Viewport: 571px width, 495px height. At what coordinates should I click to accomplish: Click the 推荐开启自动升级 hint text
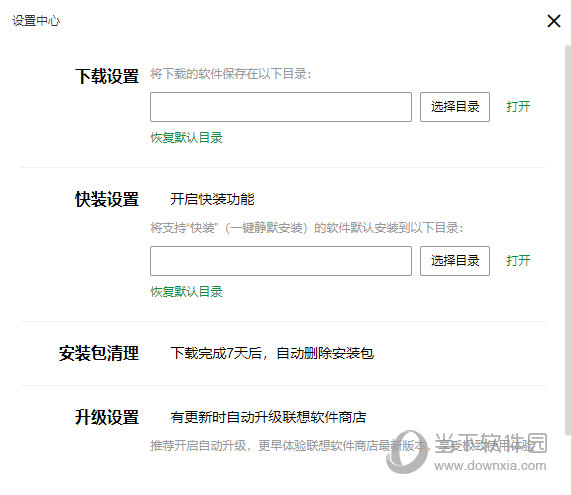click(x=342, y=445)
